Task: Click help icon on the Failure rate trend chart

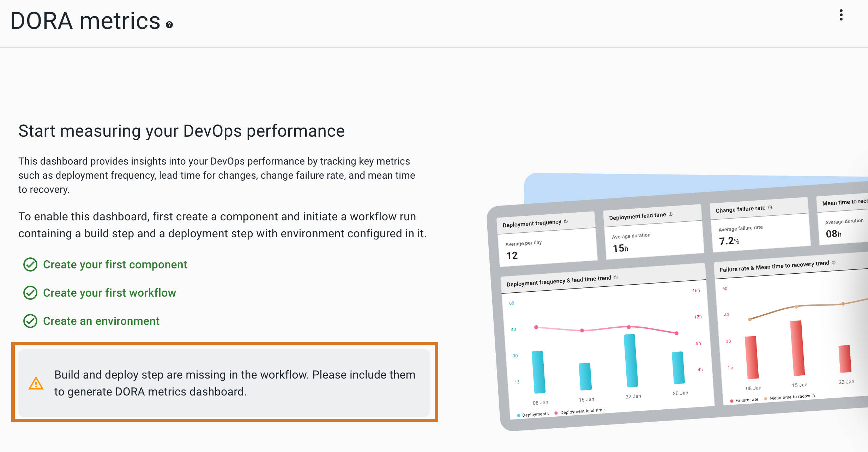Action: (834, 263)
